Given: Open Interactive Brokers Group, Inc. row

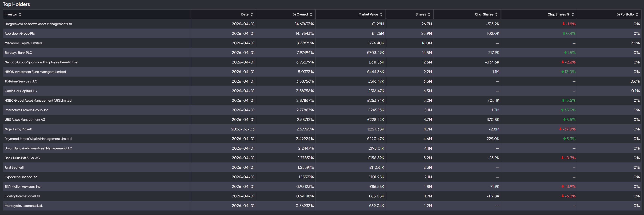Looking at the screenshot, I should click(322, 110).
